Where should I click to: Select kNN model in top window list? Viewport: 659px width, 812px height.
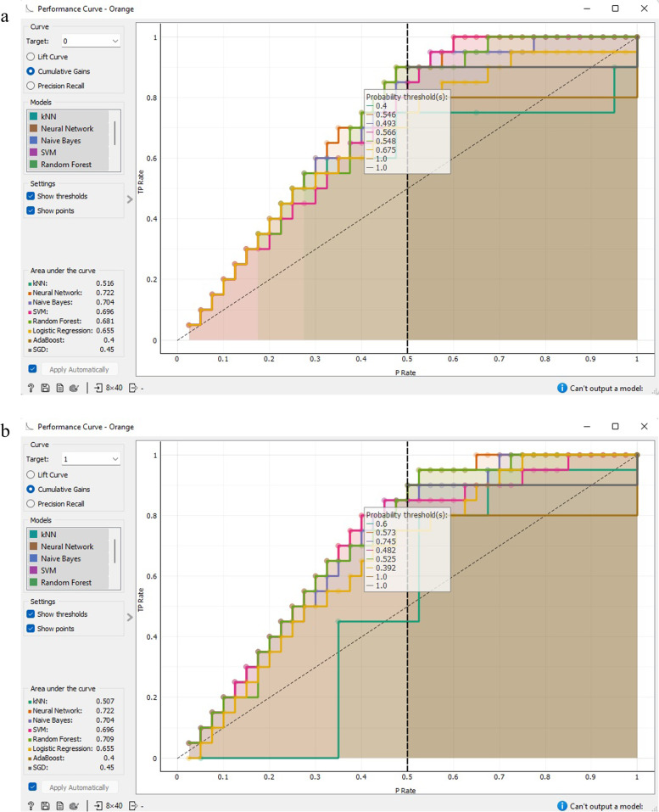click(x=68, y=116)
